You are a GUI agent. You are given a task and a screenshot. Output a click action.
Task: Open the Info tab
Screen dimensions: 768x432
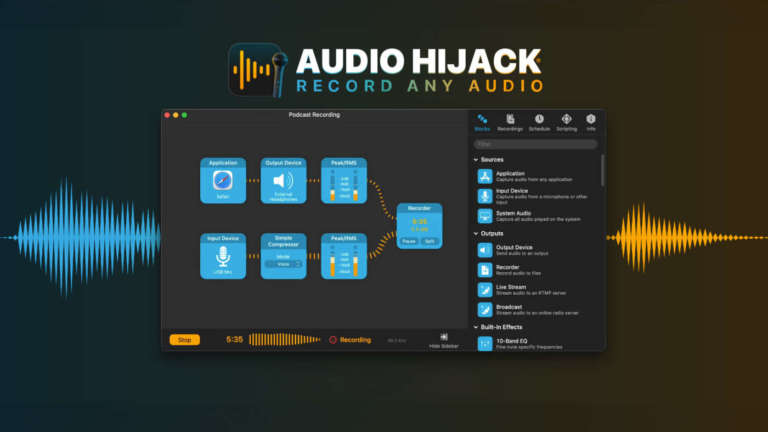591,122
